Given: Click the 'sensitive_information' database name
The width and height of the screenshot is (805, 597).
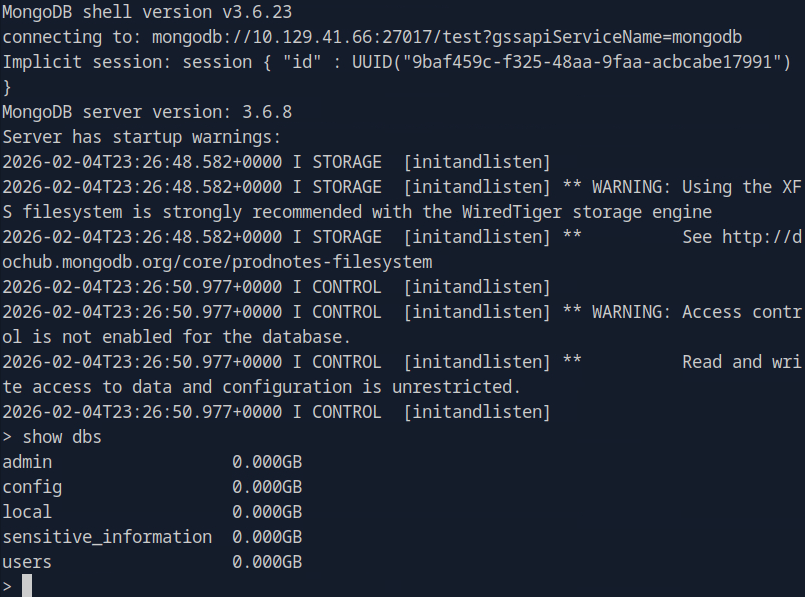Looking at the screenshot, I should click(107, 537).
